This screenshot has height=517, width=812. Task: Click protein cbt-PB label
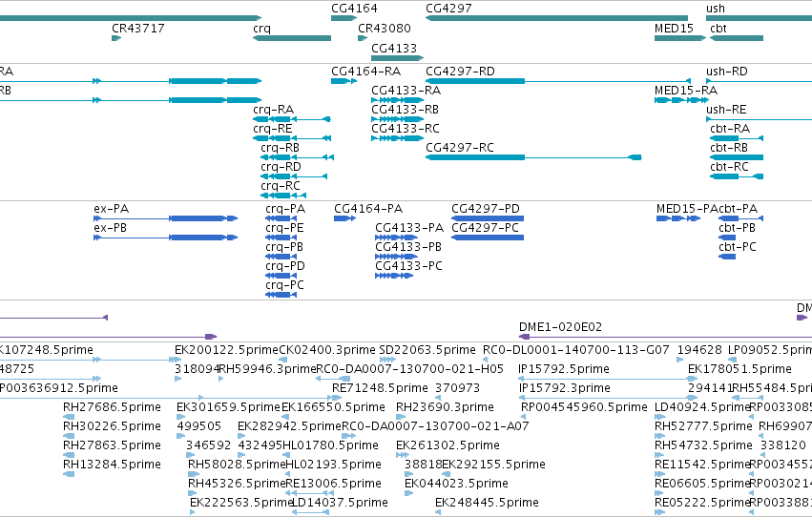click(738, 228)
